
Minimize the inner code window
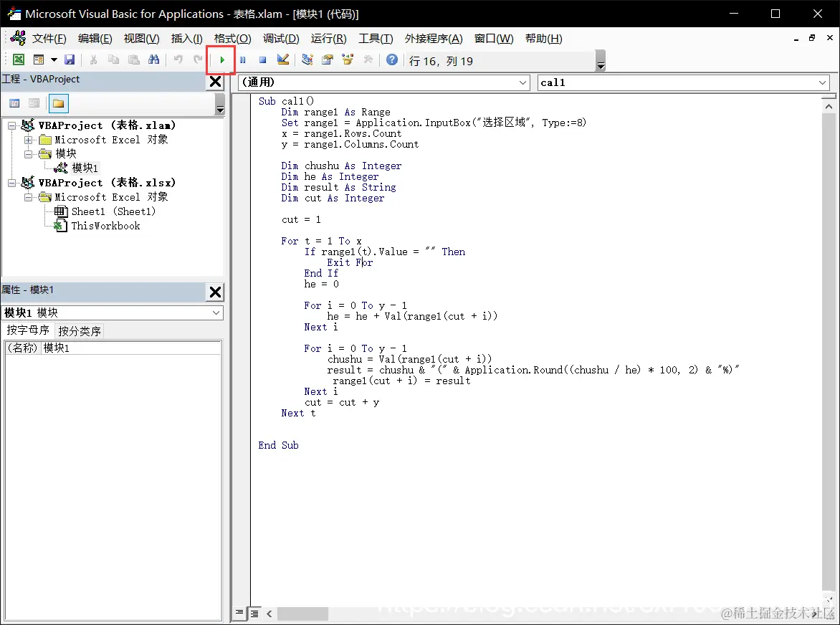coord(796,39)
